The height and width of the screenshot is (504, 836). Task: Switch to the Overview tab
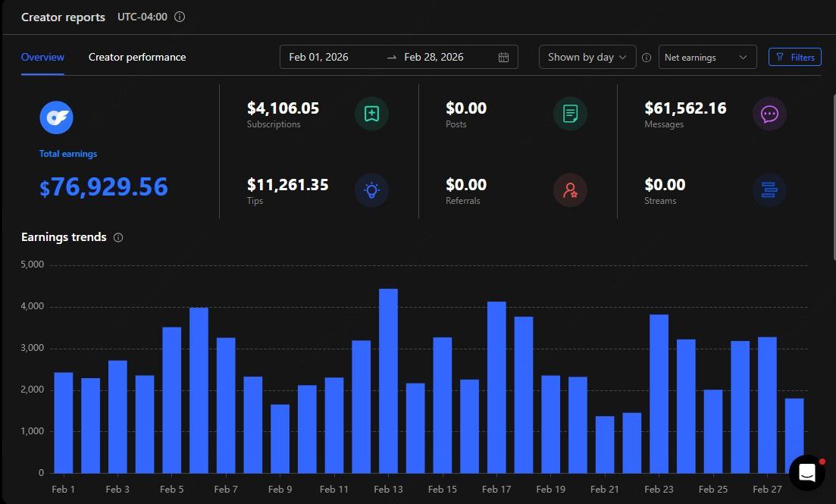click(42, 58)
